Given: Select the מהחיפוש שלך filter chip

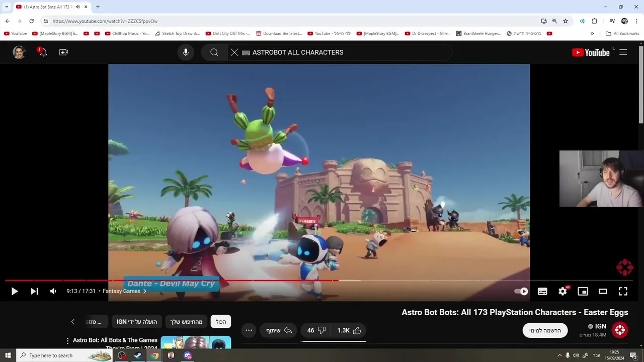Looking at the screenshot, I should point(186,322).
